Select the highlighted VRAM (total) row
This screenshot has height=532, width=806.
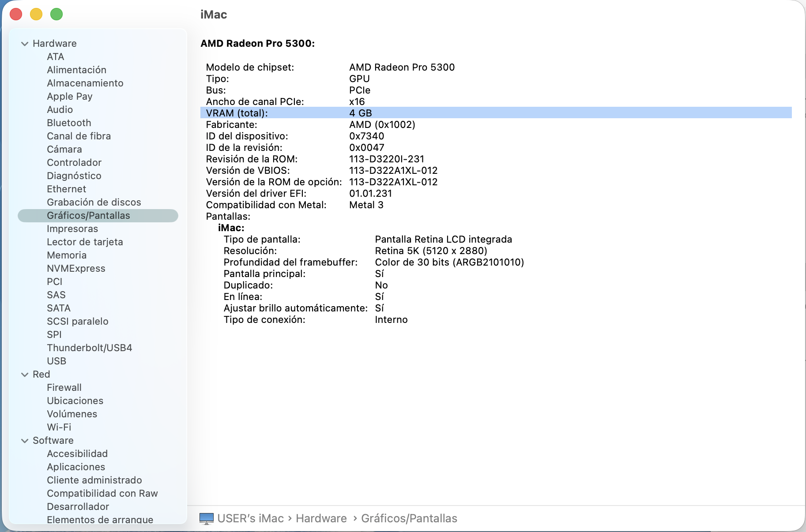coord(496,113)
